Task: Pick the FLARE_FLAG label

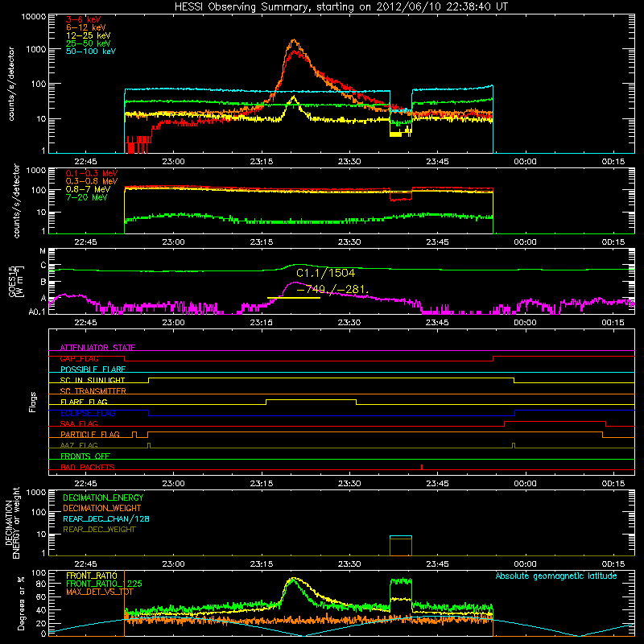Action: 84,402
